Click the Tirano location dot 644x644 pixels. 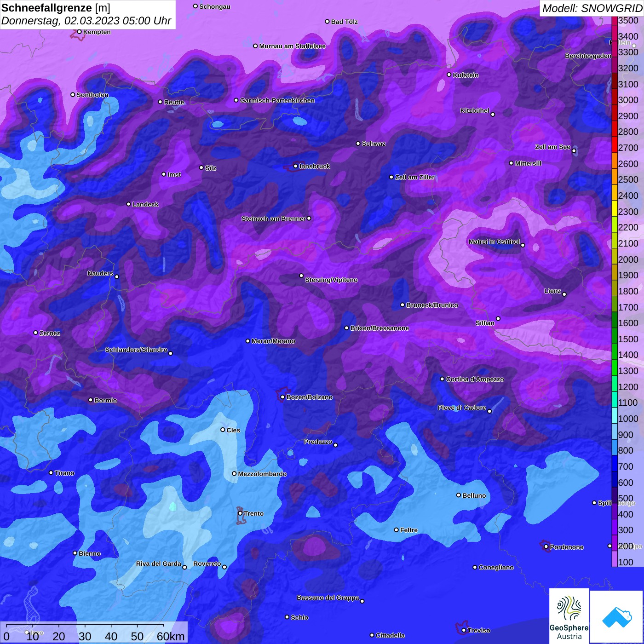pos(51,472)
